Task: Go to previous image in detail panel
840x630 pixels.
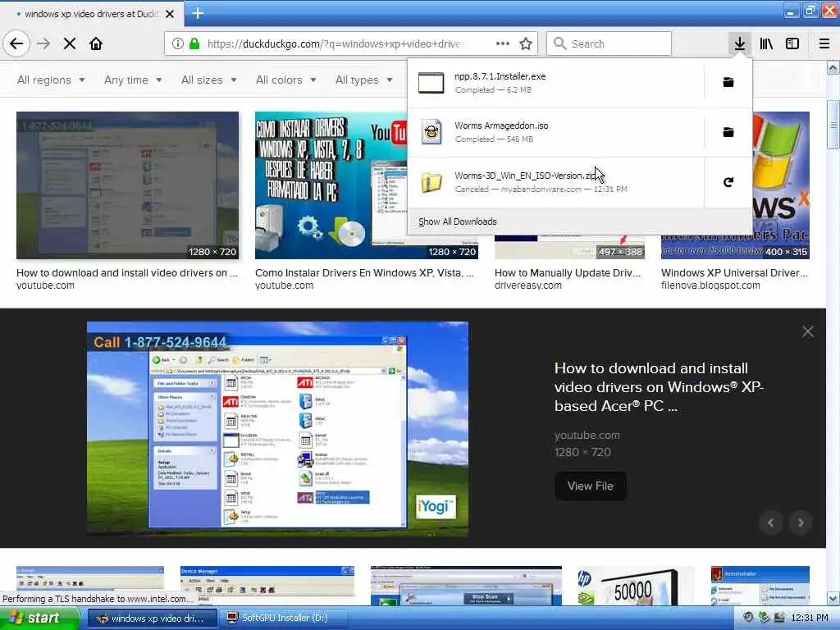Action: pos(771,523)
